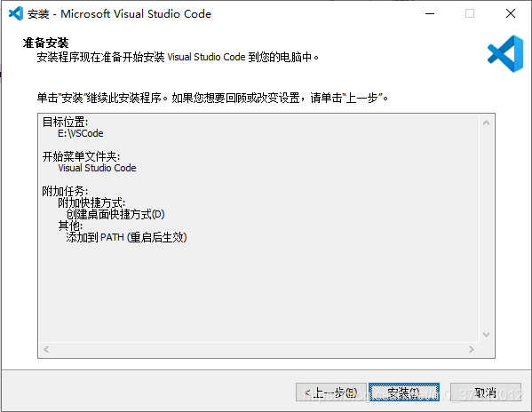Viewport: 532px width, 412px height.
Task: Click the disabled maximize button
Action: click(x=470, y=13)
